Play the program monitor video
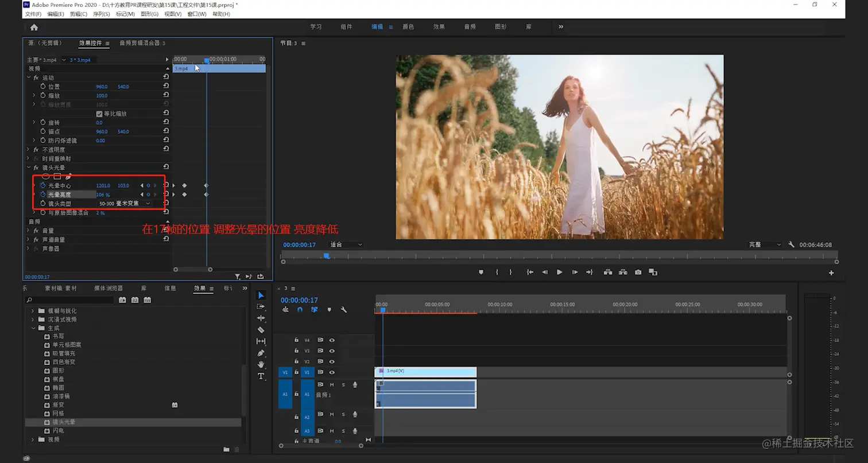Screen dimensions: 868x463 (559, 273)
